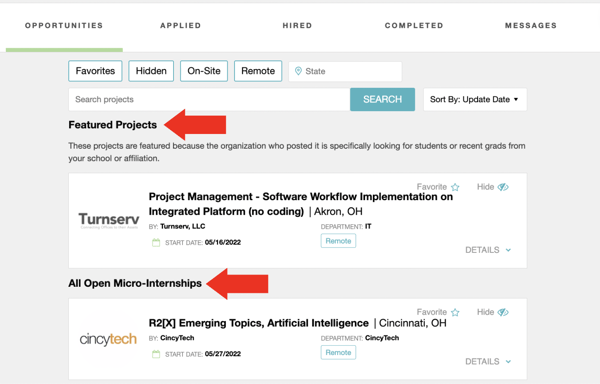Expand DETAILS for the Turnserv project
This screenshot has width=600, height=384.
tap(488, 250)
